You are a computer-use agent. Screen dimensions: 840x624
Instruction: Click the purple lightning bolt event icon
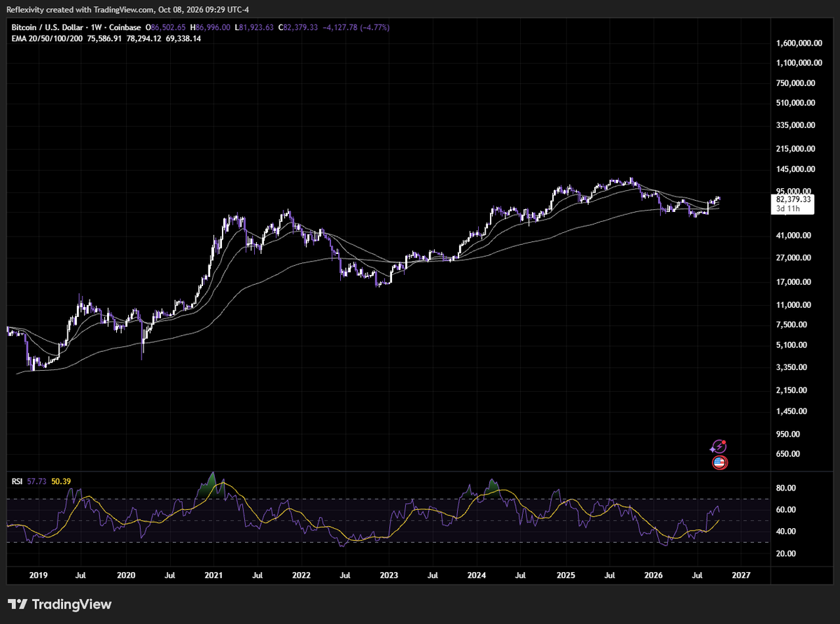click(719, 446)
